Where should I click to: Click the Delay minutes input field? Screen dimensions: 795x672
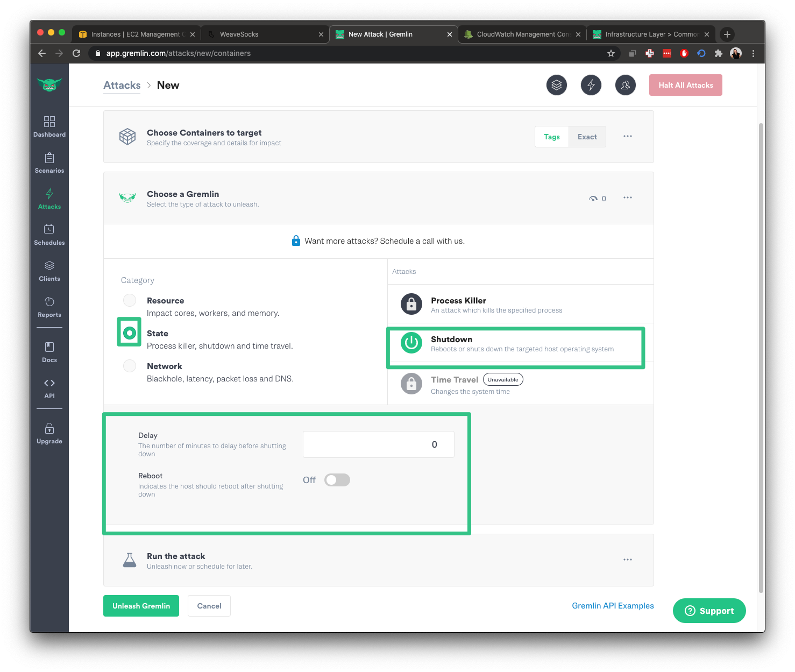(x=379, y=444)
